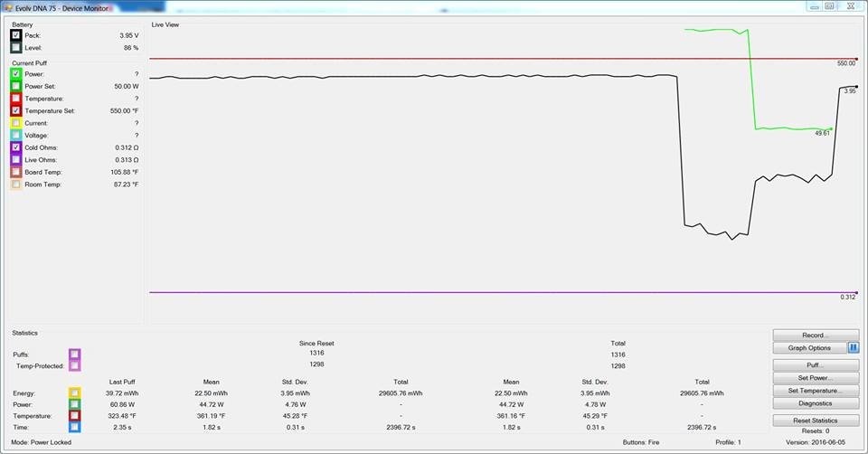This screenshot has width=868, height=454.
Task: Check the yellow Current checkbox in Current Puff
Action: pos(16,123)
